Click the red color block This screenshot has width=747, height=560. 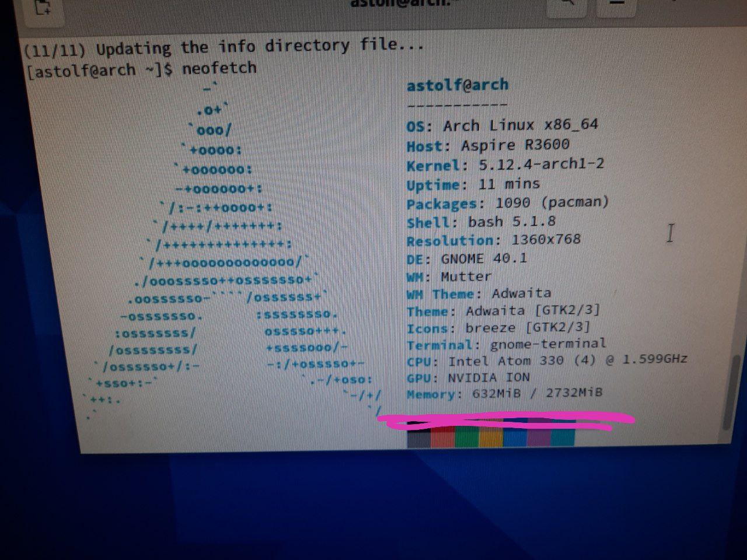coord(442,436)
